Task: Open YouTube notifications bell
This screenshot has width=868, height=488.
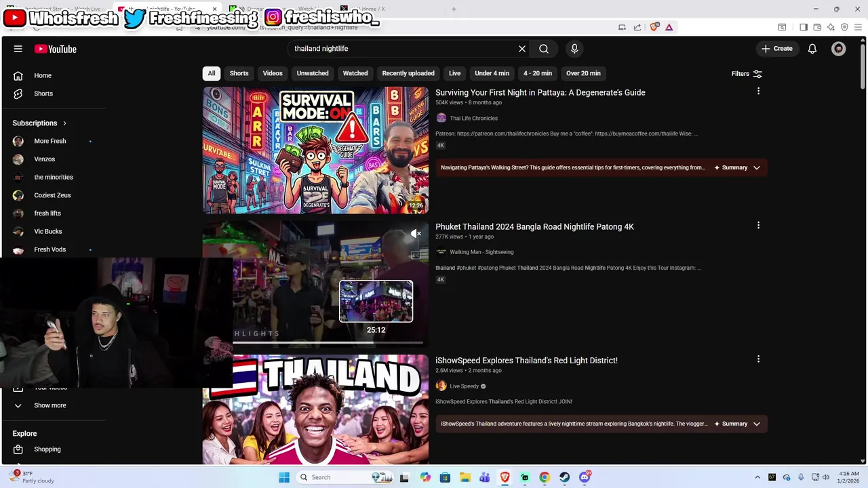Action: [x=812, y=49]
